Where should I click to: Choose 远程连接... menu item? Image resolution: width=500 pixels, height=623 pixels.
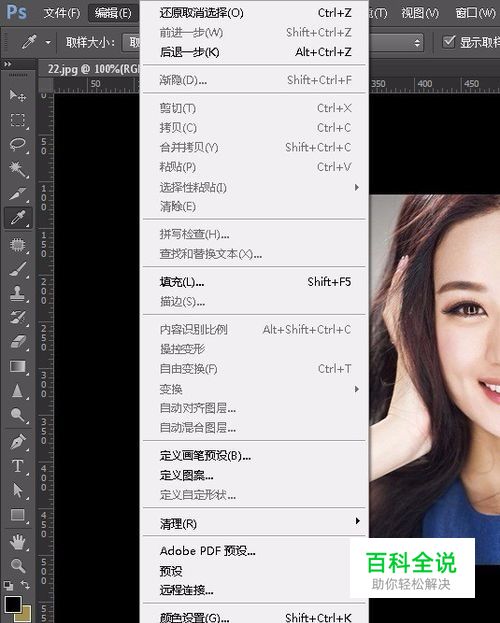coord(254,590)
